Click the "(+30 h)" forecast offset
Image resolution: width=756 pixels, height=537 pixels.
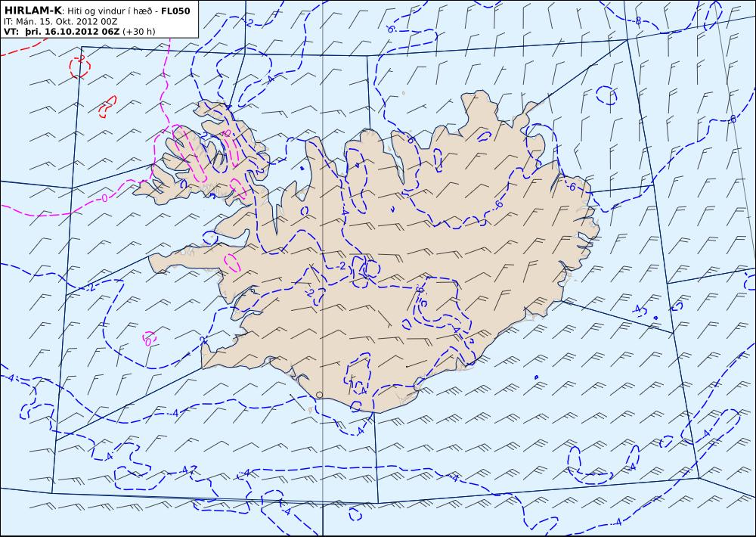point(139,32)
